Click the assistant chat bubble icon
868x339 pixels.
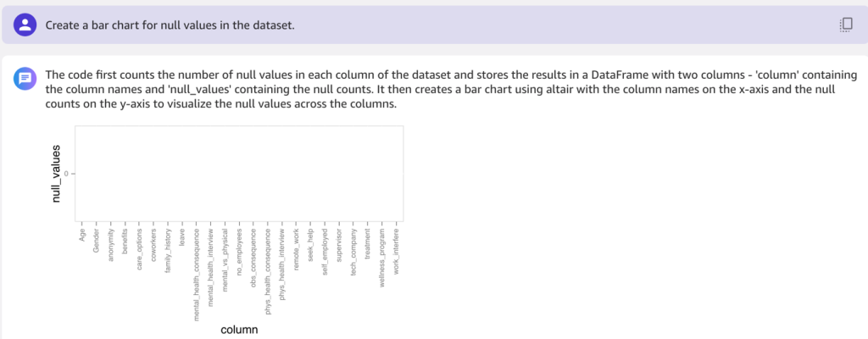tap(25, 79)
